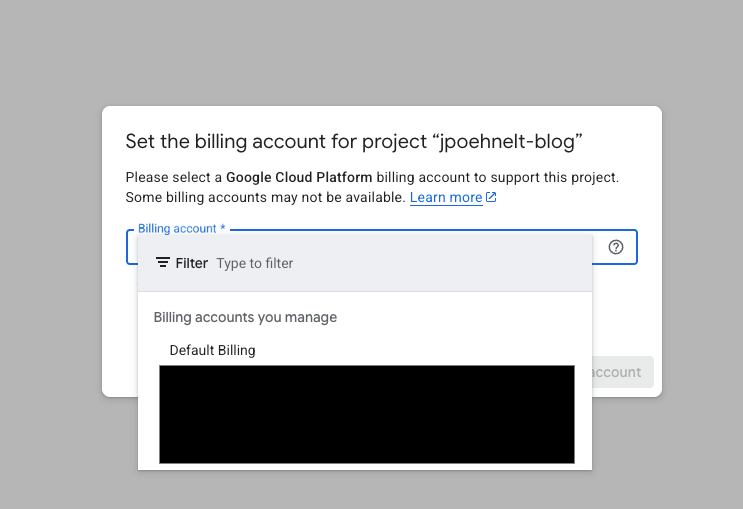Click the jpoehnelt-blog project name in title
This screenshot has height=509, width=743.
point(507,141)
